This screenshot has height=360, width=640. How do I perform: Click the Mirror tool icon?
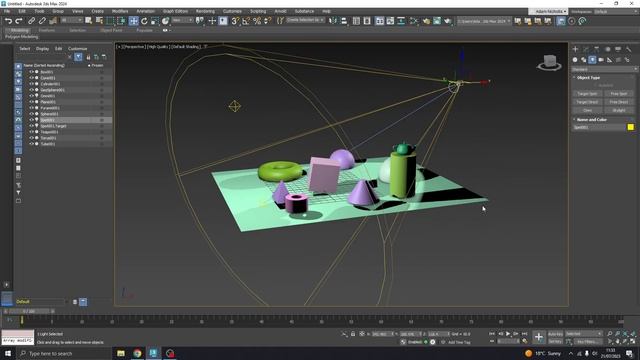pos(333,21)
